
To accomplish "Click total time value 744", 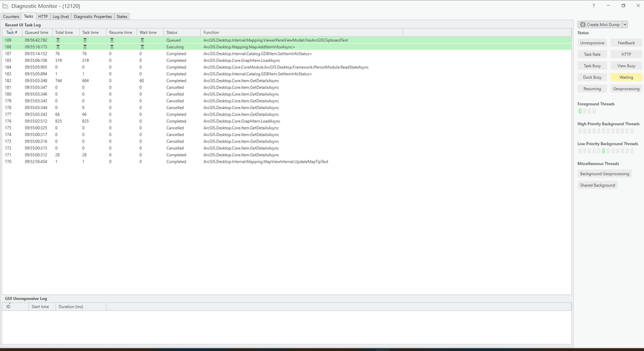I will coord(59,81).
